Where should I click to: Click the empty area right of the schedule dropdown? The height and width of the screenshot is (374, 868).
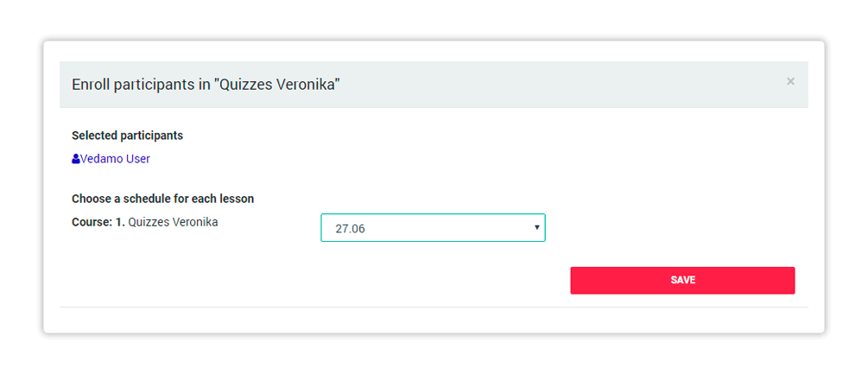coord(670,228)
